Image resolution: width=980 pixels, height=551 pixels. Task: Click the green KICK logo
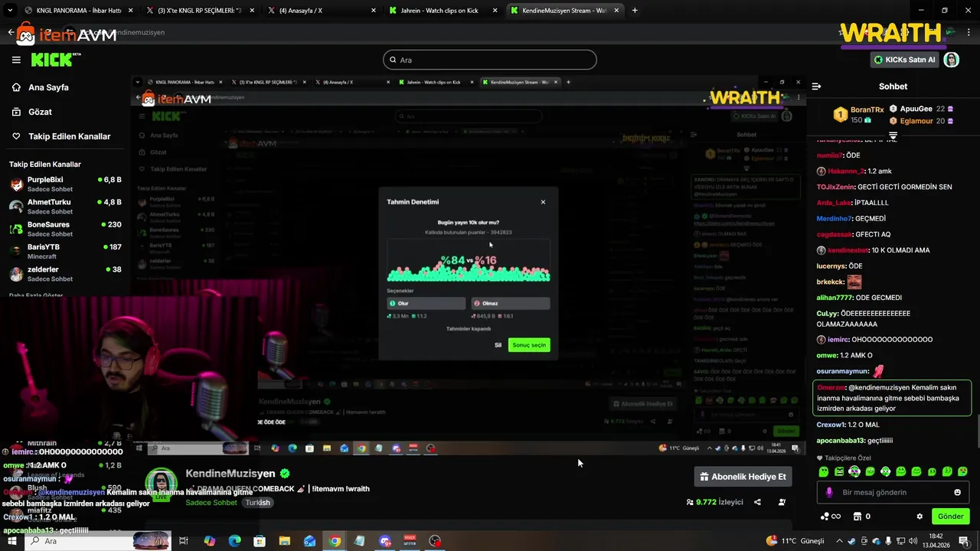click(x=51, y=60)
